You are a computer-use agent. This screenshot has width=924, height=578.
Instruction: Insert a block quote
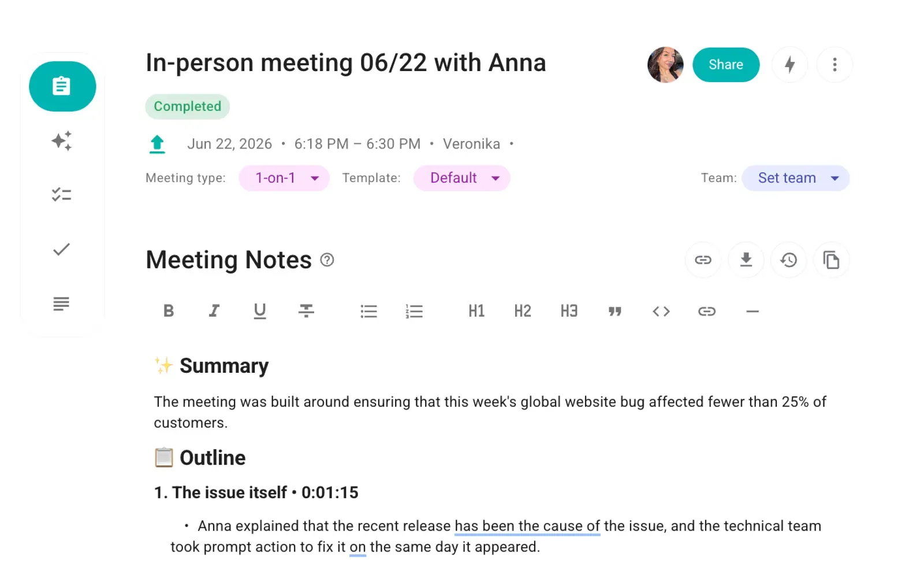[615, 311]
